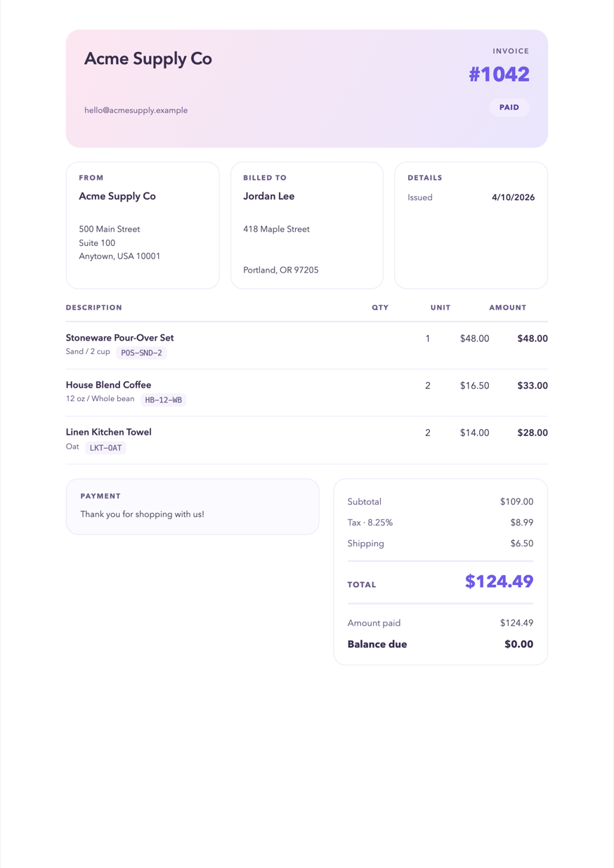Click the Shipping label

[x=366, y=544]
